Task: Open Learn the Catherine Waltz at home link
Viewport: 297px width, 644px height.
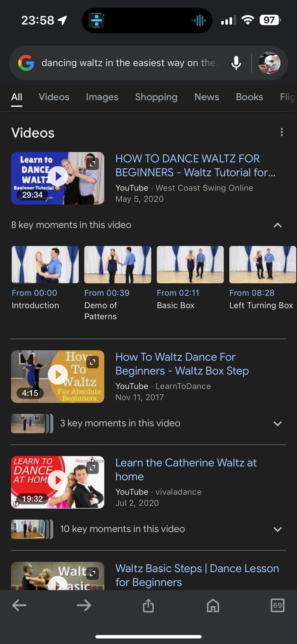Action: (x=186, y=470)
